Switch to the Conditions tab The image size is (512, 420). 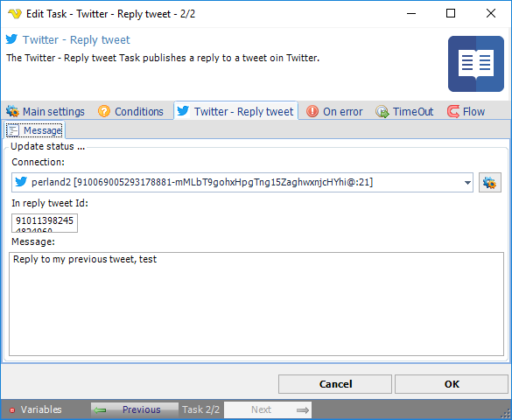coord(130,111)
